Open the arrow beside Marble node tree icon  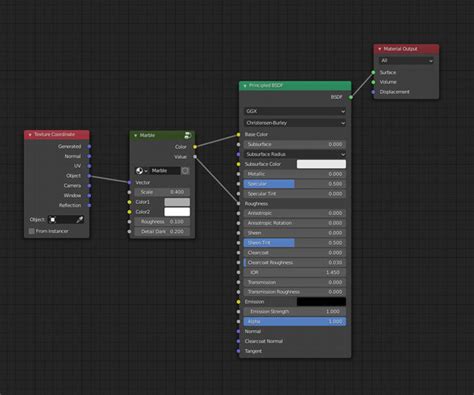coord(146,171)
